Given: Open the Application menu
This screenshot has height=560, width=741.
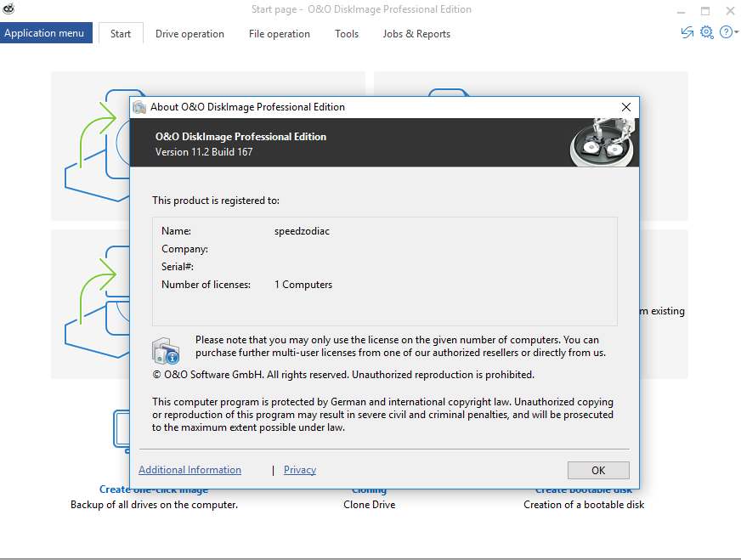Looking at the screenshot, I should click(x=46, y=33).
